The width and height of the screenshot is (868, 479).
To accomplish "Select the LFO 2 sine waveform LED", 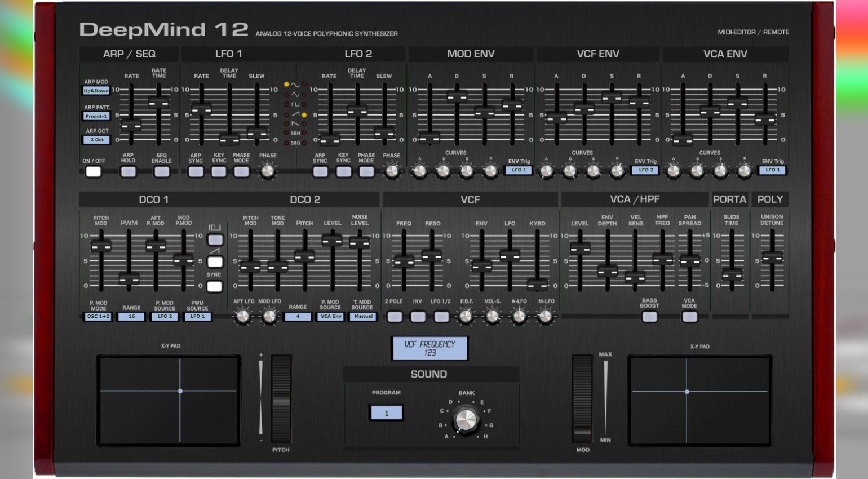I will 304,85.
